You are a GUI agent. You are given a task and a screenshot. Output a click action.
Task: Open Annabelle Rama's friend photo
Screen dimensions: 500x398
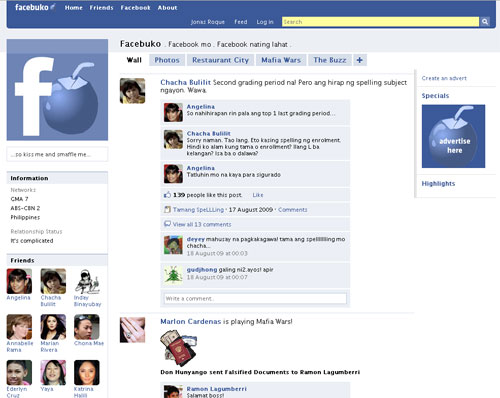[x=19, y=327]
